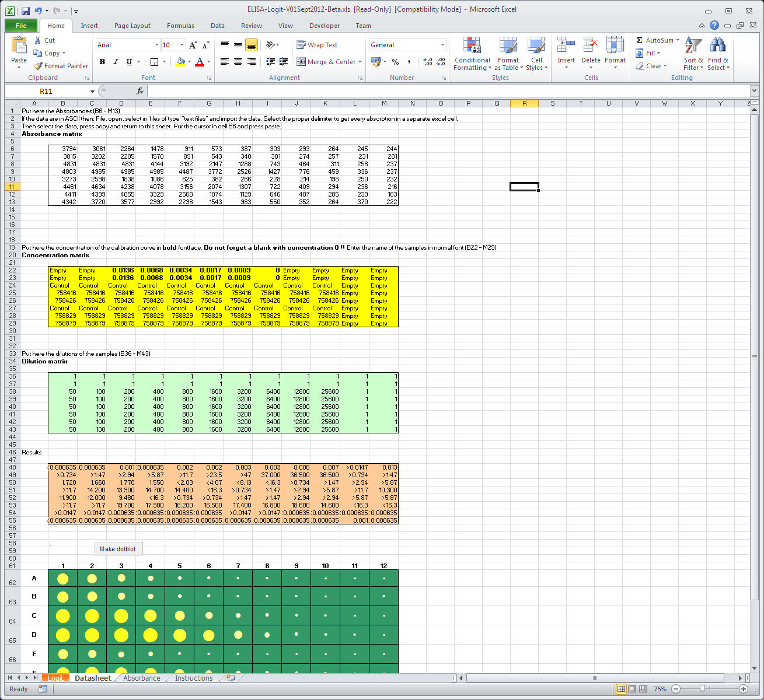Toggle middle vertical alignment
Viewport: 764px width, 700px height.
click(x=238, y=45)
